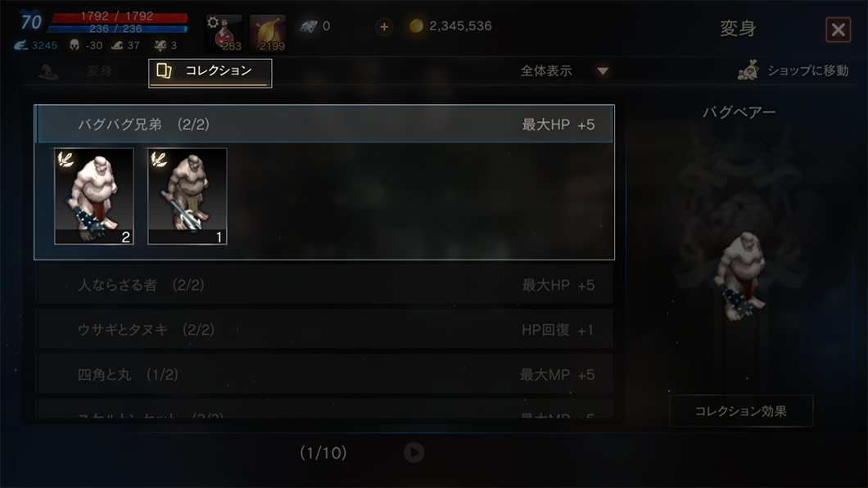Expand the 人ならざる者 collection row
This screenshot has width=868, height=488.
point(324,285)
